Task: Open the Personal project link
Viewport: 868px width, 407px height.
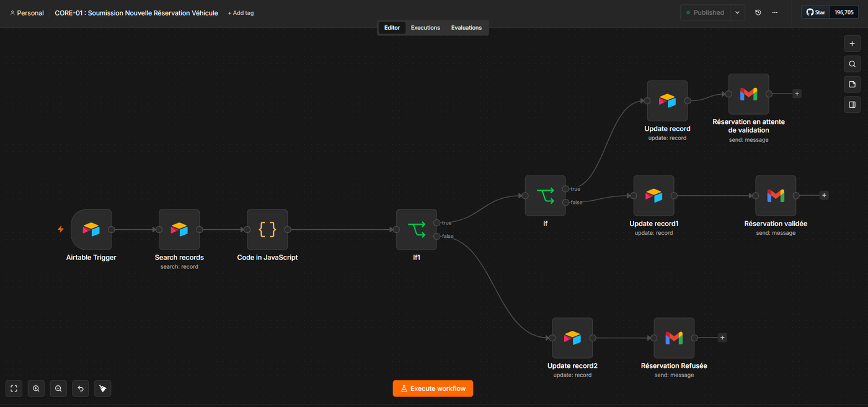Action: point(27,13)
